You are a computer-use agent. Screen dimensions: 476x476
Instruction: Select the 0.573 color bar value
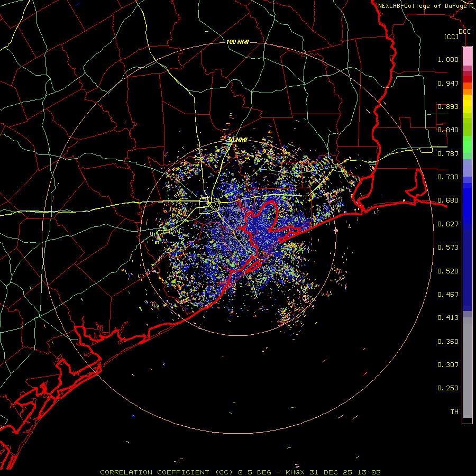coord(448,248)
